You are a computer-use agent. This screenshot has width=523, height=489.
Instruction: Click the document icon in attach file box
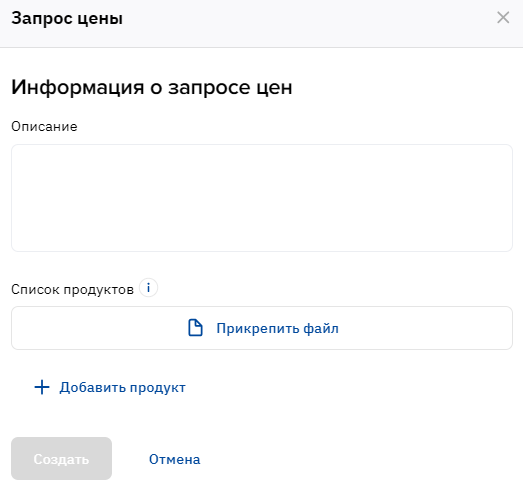point(195,328)
